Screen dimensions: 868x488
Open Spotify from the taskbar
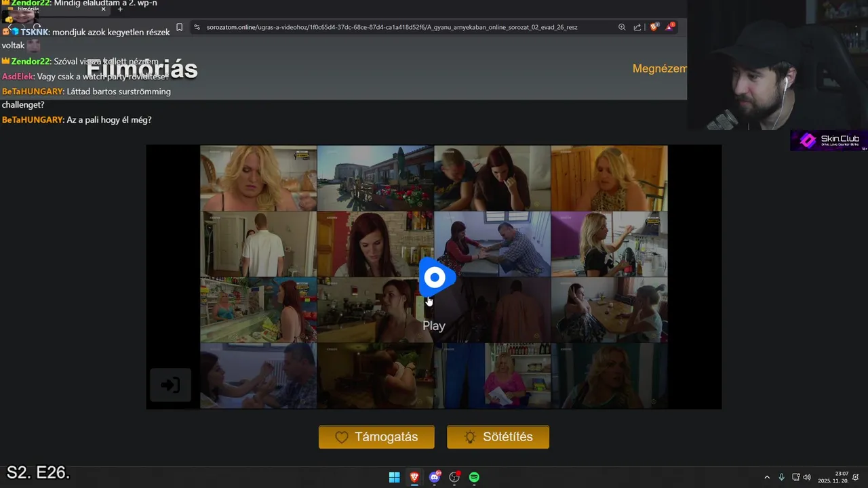pos(475,477)
